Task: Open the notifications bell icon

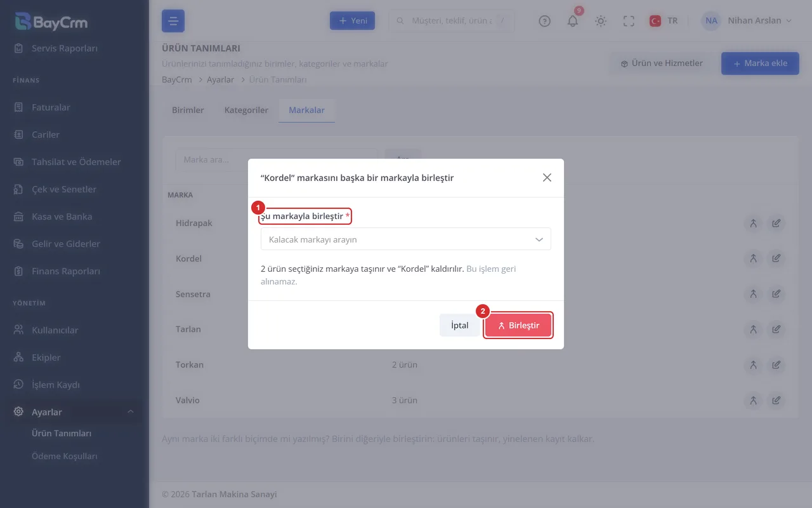Action: [573, 21]
